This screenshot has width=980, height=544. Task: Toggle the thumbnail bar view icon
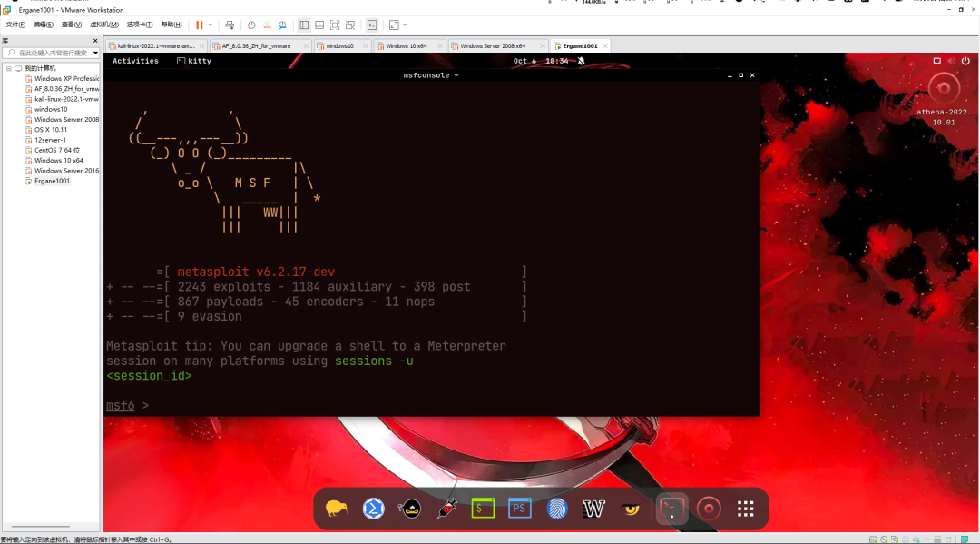coord(319,25)
